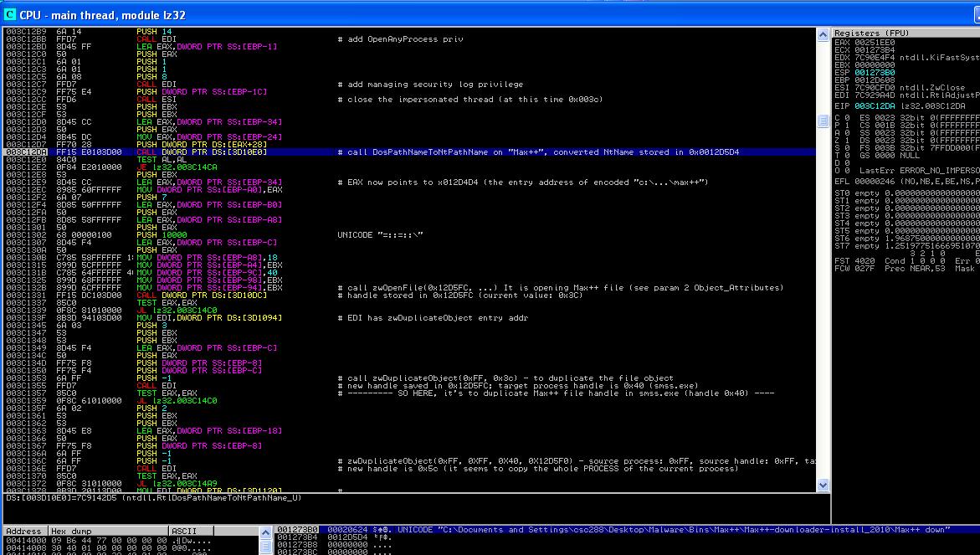Select the ECX register value 001273B4

[875, 50]
